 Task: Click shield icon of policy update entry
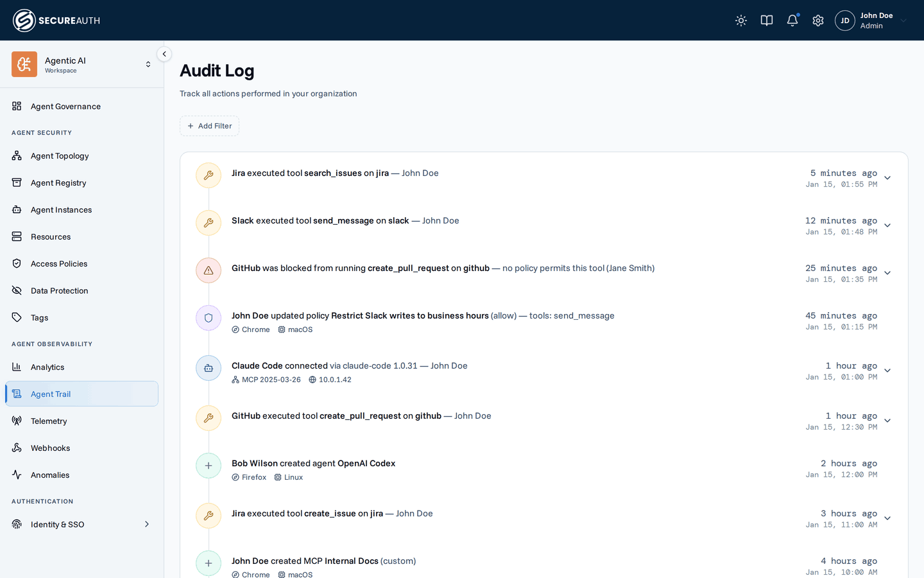click(x=209, y=318)
